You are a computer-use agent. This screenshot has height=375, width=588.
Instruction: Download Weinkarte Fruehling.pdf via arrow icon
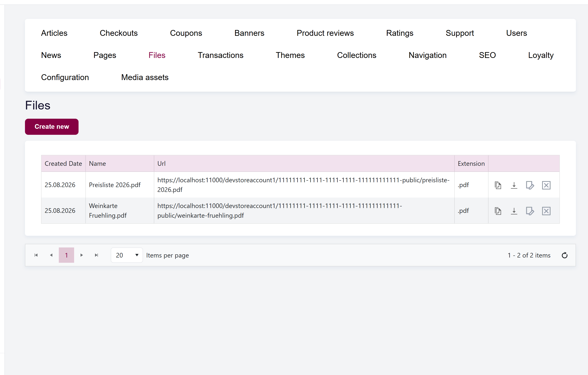[x=514, y=211]
